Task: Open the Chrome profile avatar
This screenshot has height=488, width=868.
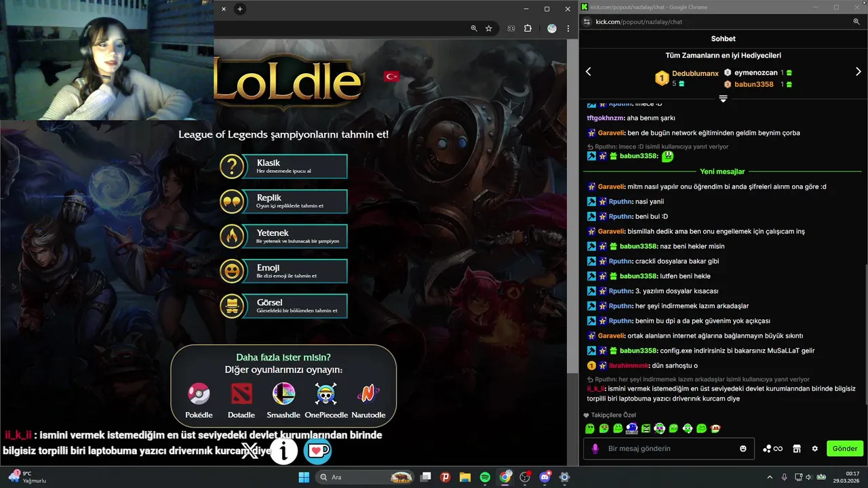Action: [552, 28]
